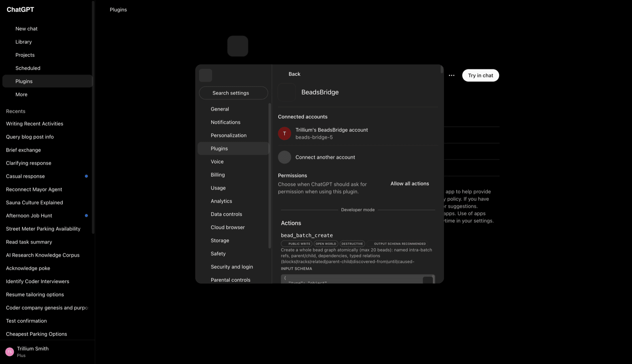Open General settings
Screen dimensions: 632x364
(x=233, y=109)
